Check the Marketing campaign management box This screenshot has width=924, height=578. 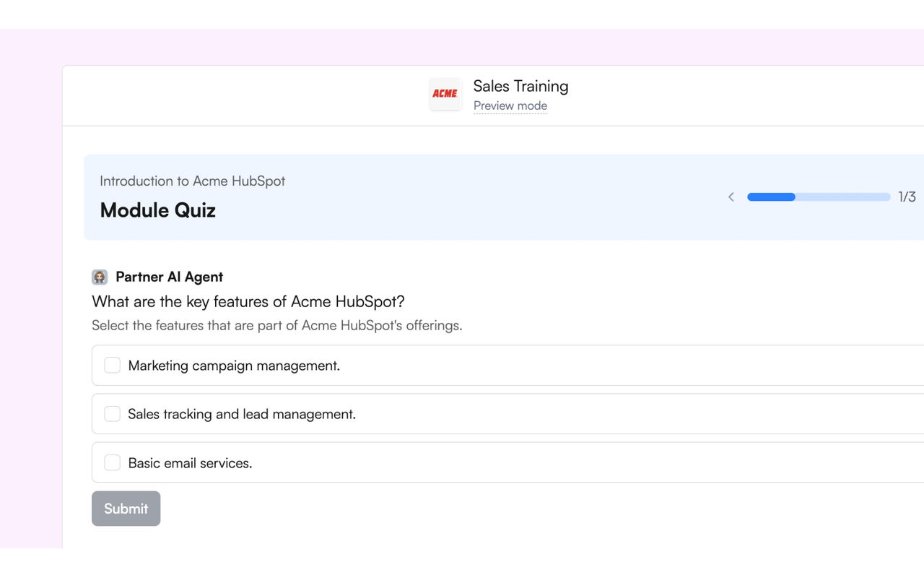pos(113,365)
